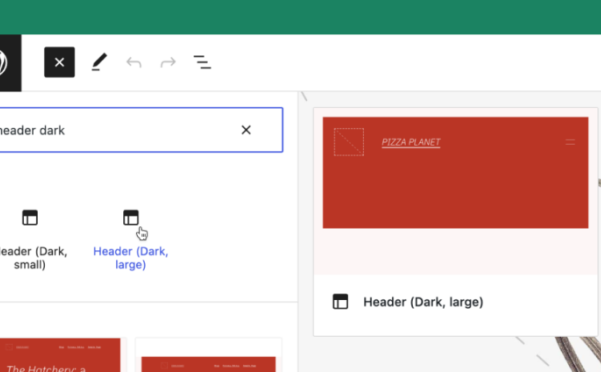
Task: Clear the 'header dark' search field
Action: point(246,130)
